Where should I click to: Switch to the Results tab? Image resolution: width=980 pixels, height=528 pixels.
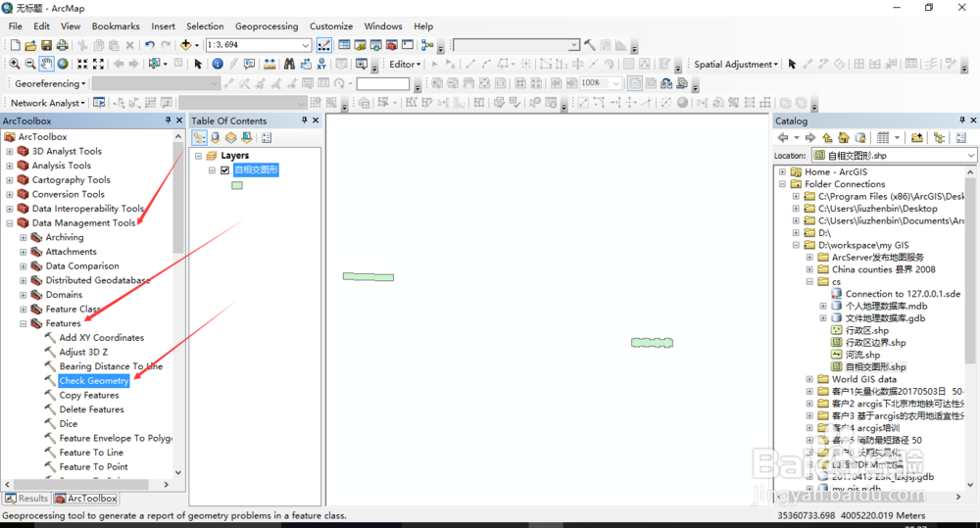pyautogui.click(x=26, y=498)
